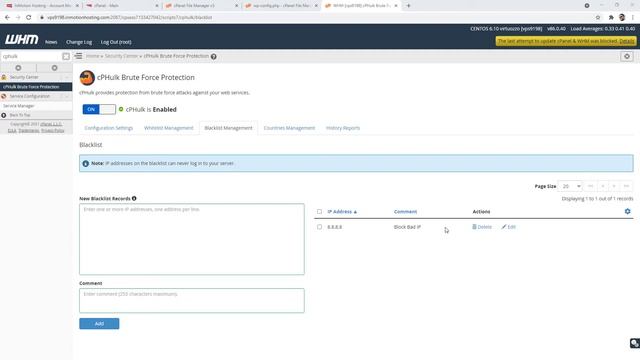Click the Add button
This screenshot has width=640, height=360.
[x=99, y=324]
